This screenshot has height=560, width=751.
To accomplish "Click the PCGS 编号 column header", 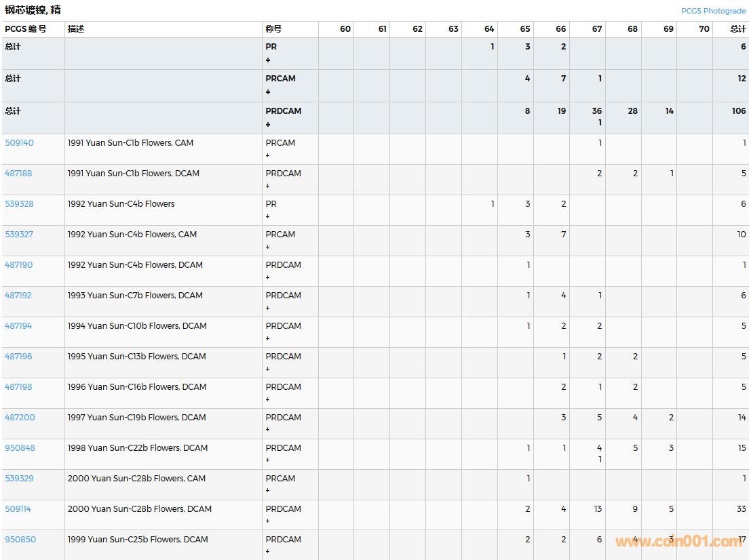I will point(26,29).
